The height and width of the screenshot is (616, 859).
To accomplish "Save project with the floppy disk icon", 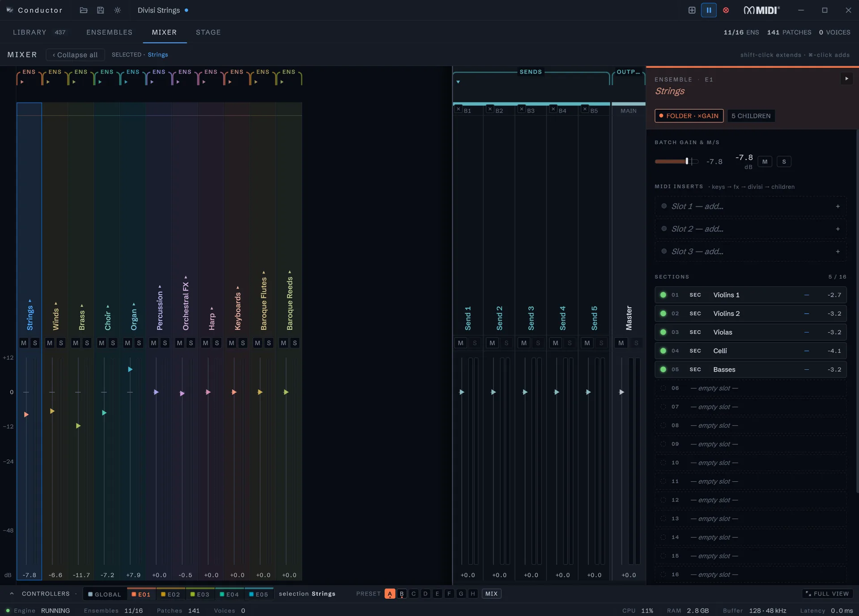I will point(101,10).
